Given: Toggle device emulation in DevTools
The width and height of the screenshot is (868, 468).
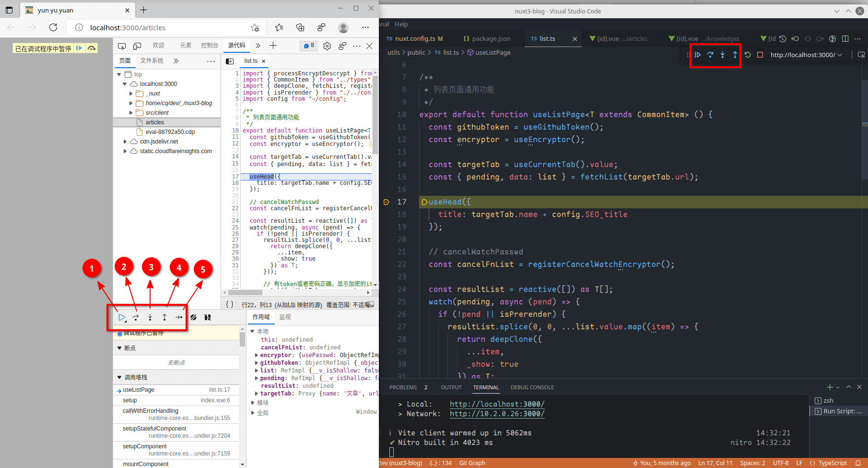Looking at the screenshot, I should [x=137, y=46].
